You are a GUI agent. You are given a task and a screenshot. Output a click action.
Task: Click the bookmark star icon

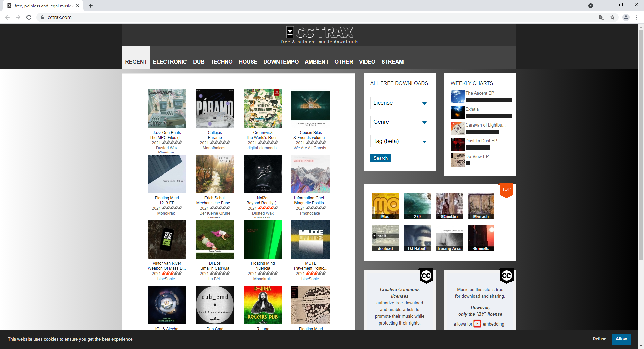click(x=613, y=17)
